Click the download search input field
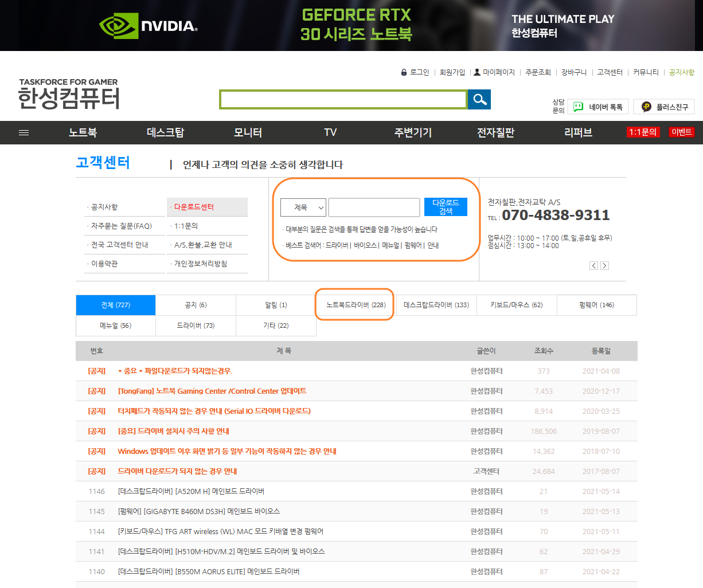 374,207
